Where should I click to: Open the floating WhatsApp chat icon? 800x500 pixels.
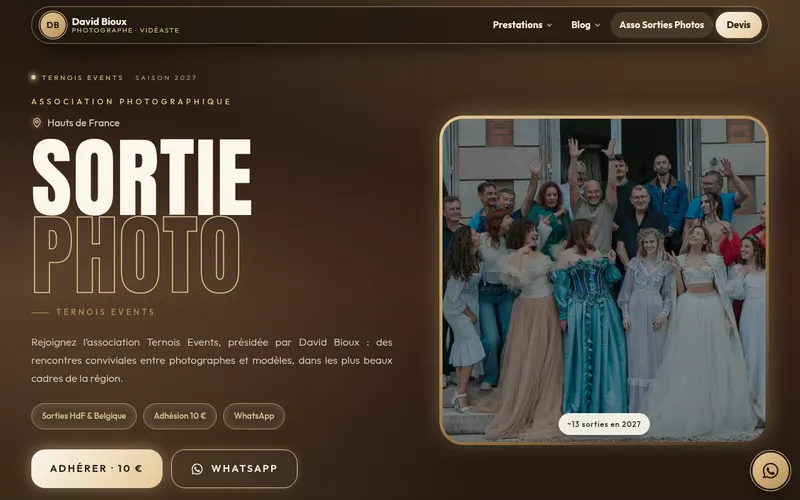click(x=770, y=470)
